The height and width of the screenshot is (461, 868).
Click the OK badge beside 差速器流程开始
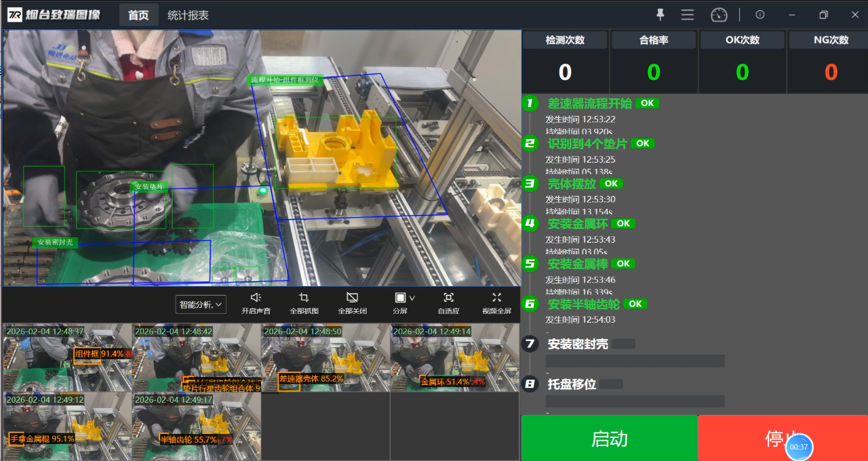pos(646,103)
